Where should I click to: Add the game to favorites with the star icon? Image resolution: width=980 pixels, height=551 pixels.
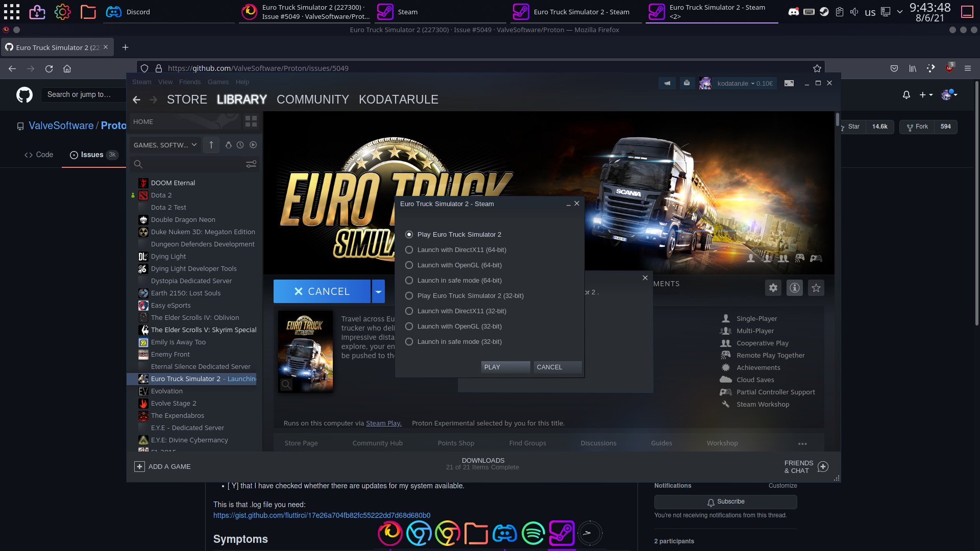click(816, 288)
